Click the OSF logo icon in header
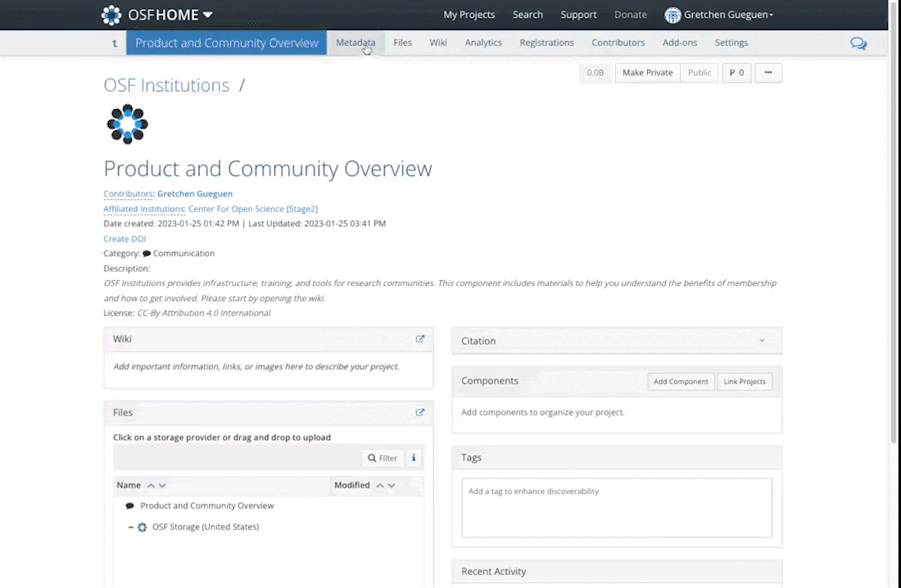Viewport: 901px width, 588px height. (x=111, y=15)
